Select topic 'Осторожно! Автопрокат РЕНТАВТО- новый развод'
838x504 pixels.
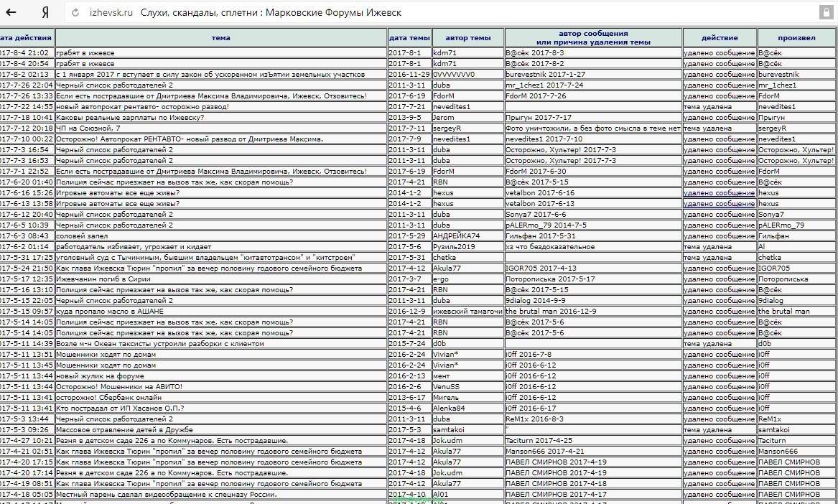190,139
